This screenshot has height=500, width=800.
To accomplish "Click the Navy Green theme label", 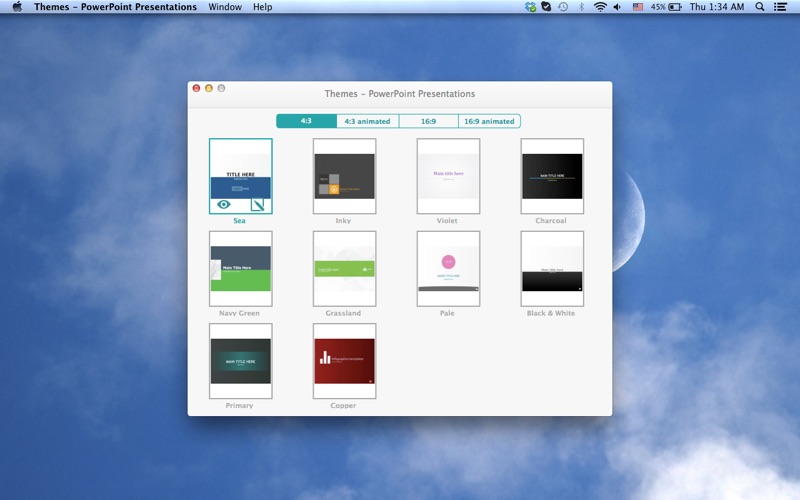I will pyautogui.click(x=239, y=313).
